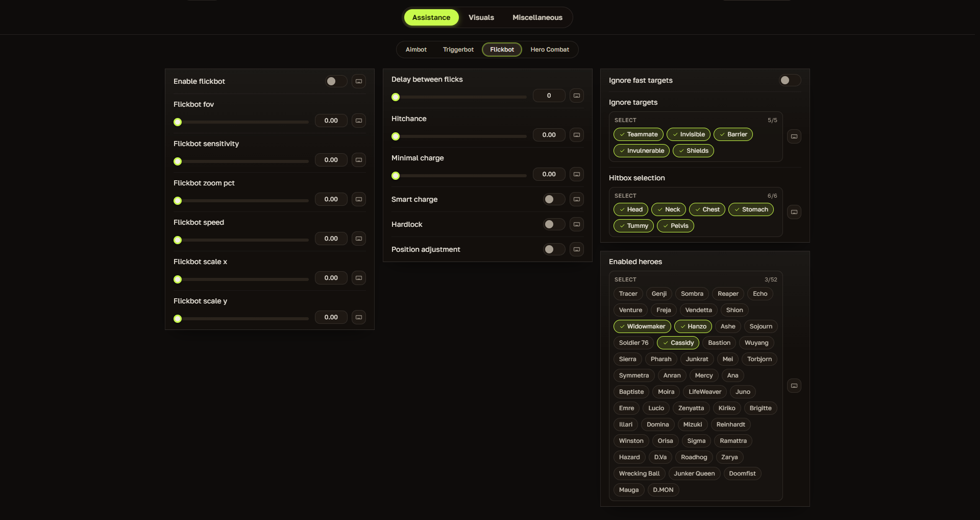Deselect Widowmaker from enabled heroes
The height and width of the screenshot is (520, 980).
click(642, 326)
